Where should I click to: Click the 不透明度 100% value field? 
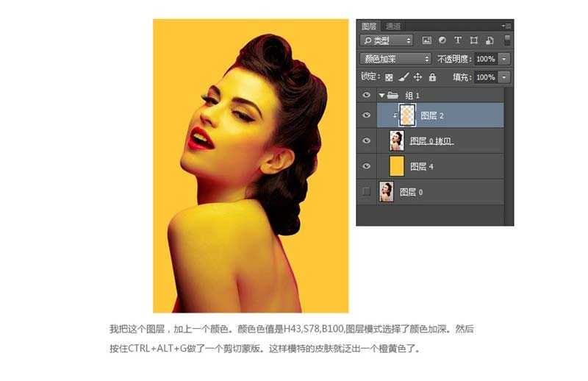pos(486,59)
